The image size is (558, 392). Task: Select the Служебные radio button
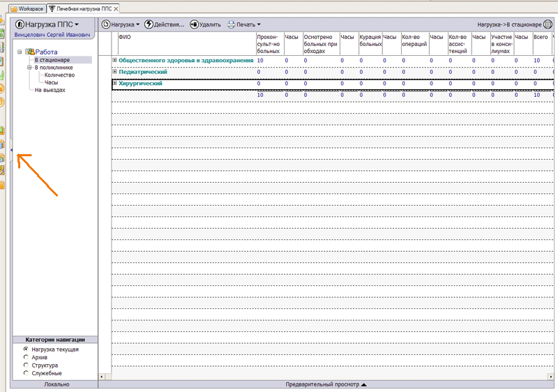pos(26,373)
